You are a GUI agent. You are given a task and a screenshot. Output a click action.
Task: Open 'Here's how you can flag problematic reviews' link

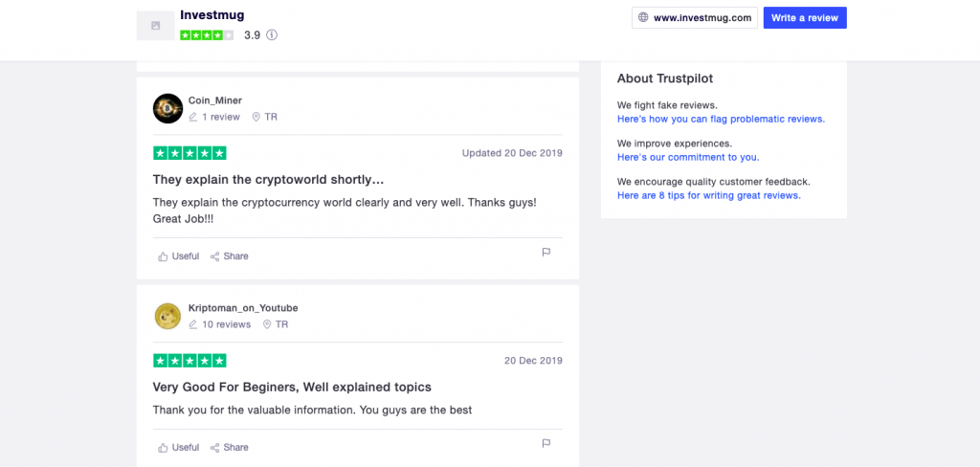(x=722, y=119)
